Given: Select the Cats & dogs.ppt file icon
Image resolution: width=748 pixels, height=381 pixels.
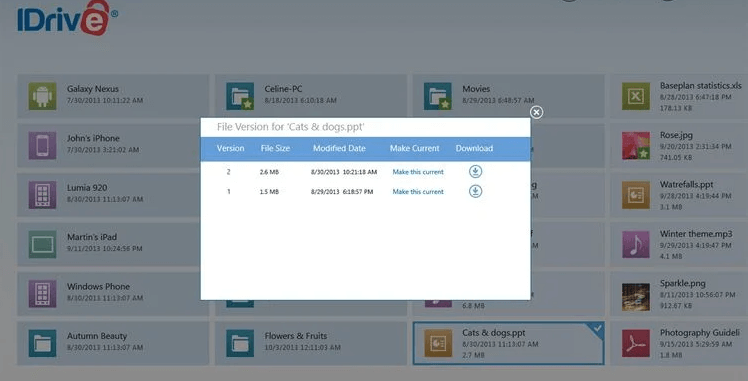Looking at the screenshot, I should coord(438,343).
